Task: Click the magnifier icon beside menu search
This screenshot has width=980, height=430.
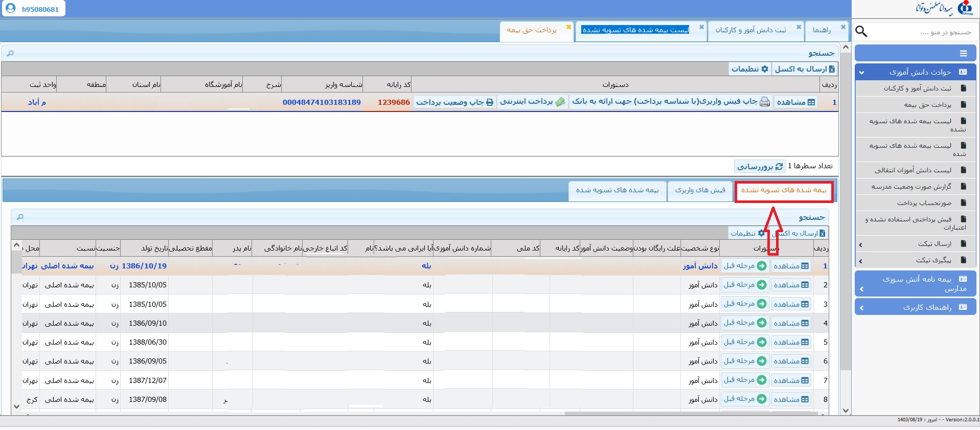Action: tap(861, 32)
